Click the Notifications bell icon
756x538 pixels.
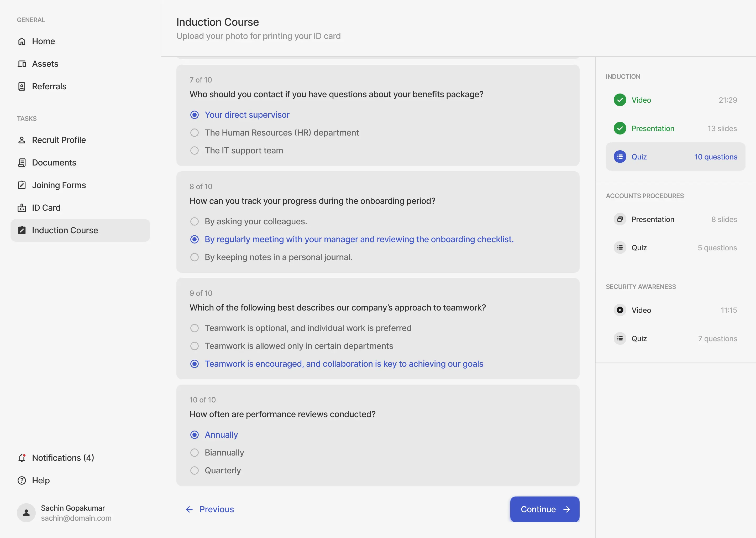(x=22, y=458)
